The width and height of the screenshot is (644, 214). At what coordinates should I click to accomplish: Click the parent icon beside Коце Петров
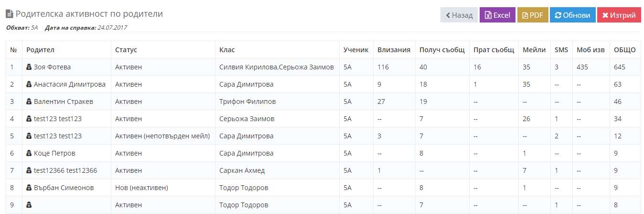(29, 153)
